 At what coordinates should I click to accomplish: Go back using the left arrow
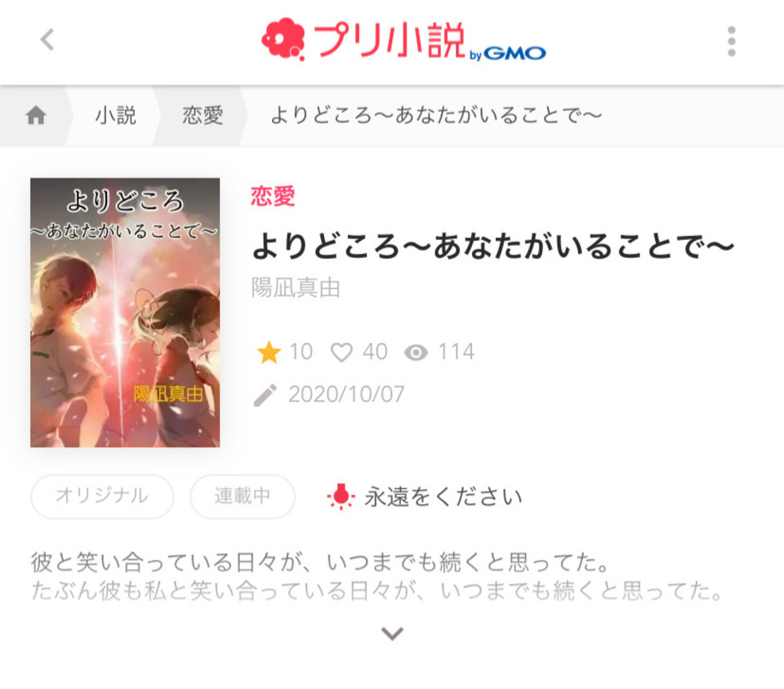point(47,40)
